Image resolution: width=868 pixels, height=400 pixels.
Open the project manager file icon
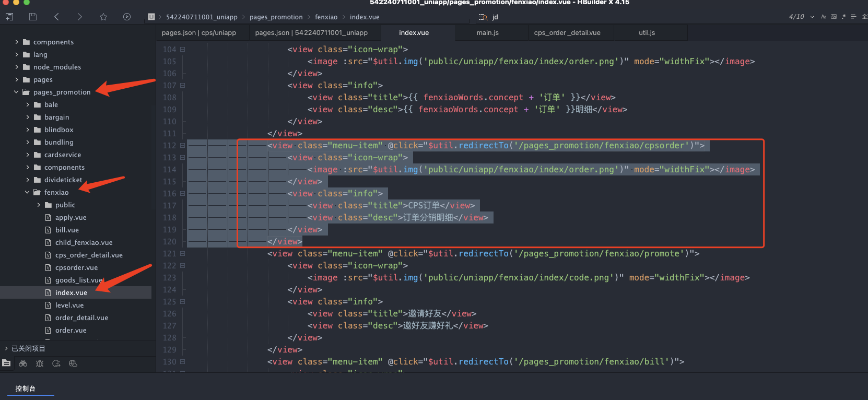coord(6,363)
